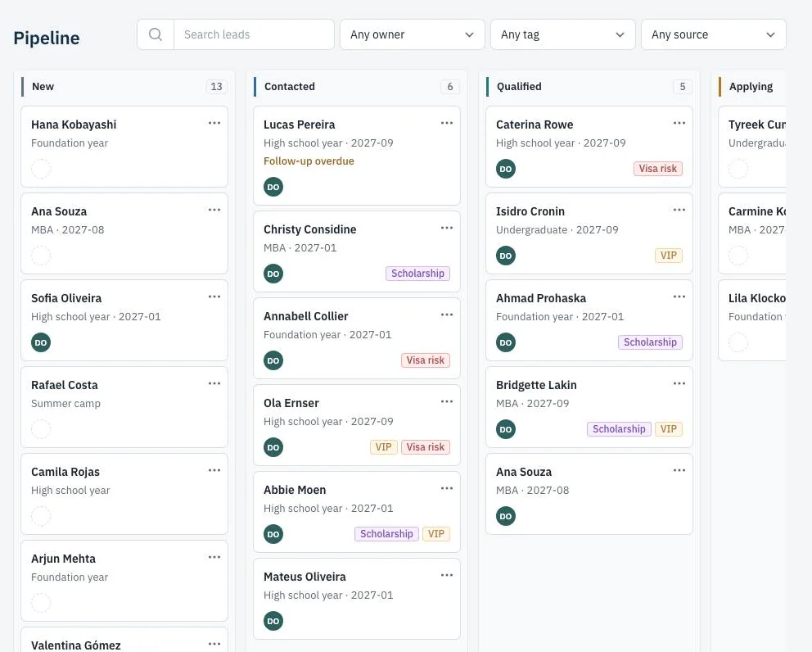Viewport: 812px width, 652px height.
Task: Select the Scholarship tag on Bridgette Lakin's card
Action: click(x=619, y=428)
